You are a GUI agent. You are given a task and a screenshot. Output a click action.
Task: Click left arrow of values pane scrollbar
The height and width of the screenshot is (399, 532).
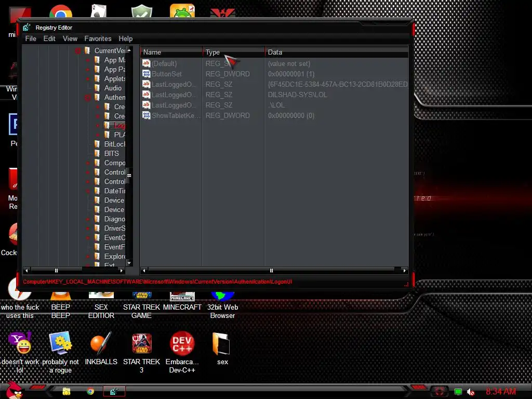coord(144,270)
